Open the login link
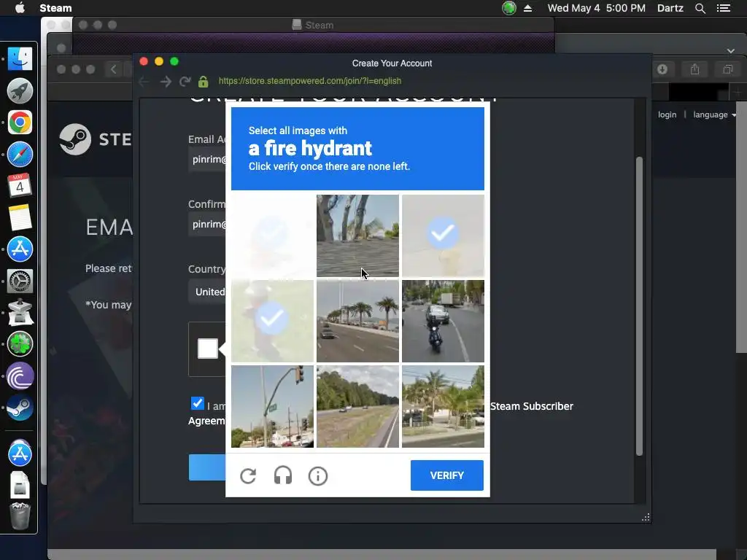 [667, 114]
